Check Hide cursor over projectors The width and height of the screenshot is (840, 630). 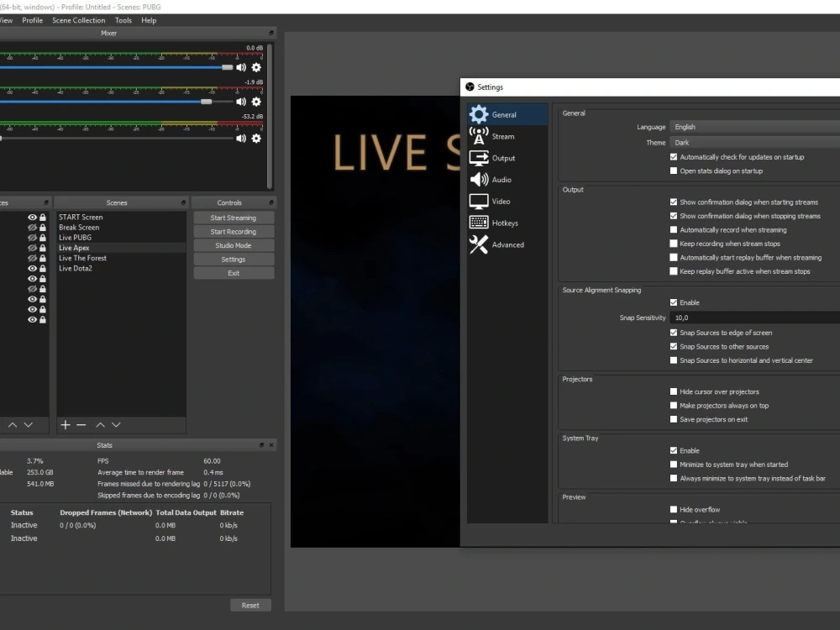[x=674, y=391]
